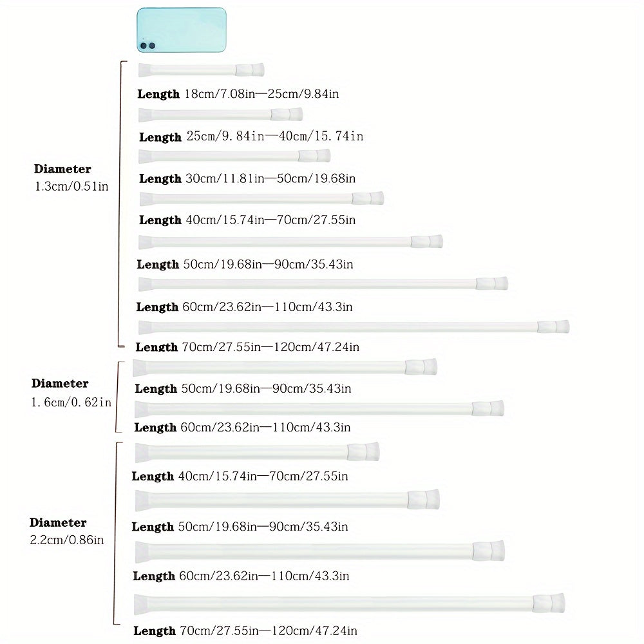This screenshot has width=644, height=644.
Task: Click the 1.3cm-group 40cm–70cm rod
Action: click(x=261, y=198)
